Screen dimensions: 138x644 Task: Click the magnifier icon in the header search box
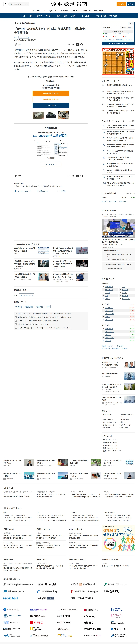(26, 4)
